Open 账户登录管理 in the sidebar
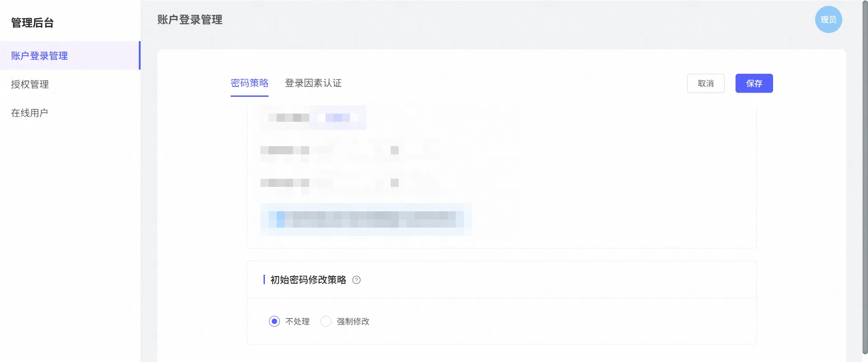868x362 pixels. coord(70,56)
